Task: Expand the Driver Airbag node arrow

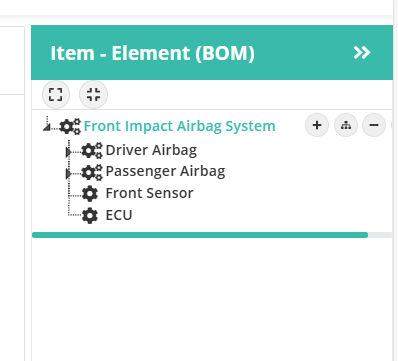Action: click(x=68, y=152)
